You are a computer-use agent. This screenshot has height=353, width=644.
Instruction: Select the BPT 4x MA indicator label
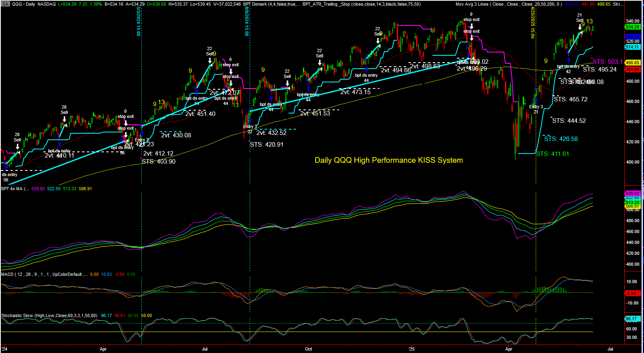pyautogui.click(x=15, y=189)
